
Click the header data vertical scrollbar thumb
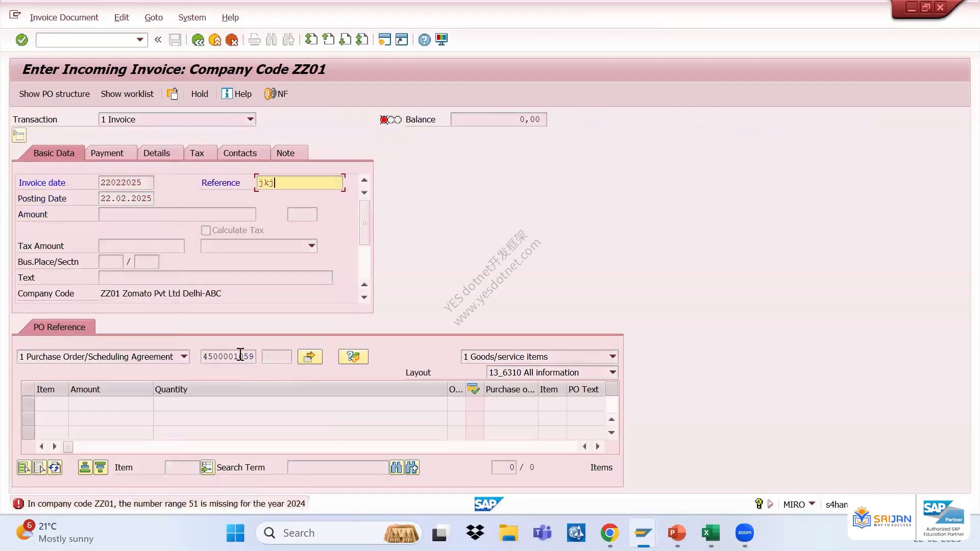(x=364, y=223)
